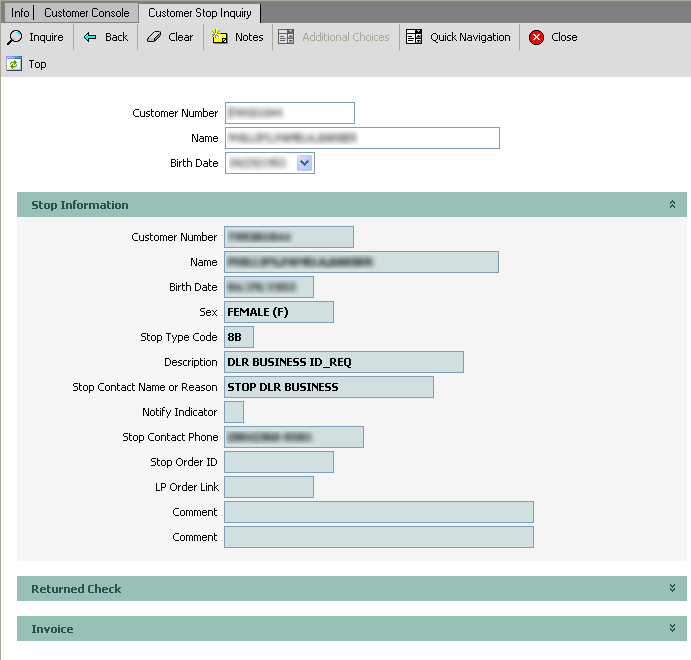Switch to the Customer Console tab
Viewport: 691px width, 660px height.
click(86, 13)
